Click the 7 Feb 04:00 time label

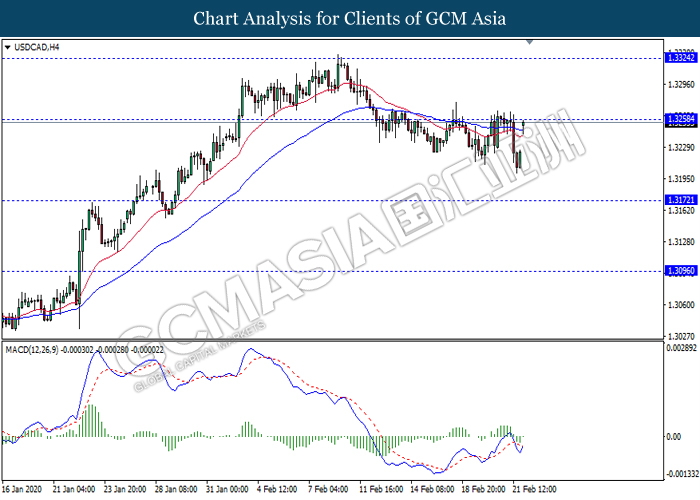[329, 489]
